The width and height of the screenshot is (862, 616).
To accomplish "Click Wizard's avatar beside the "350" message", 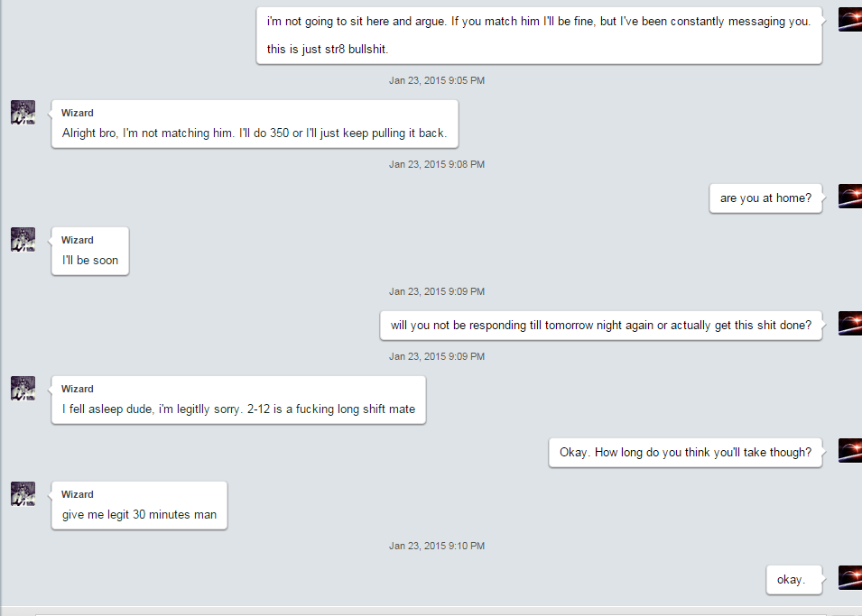I will tap(23, 112).
